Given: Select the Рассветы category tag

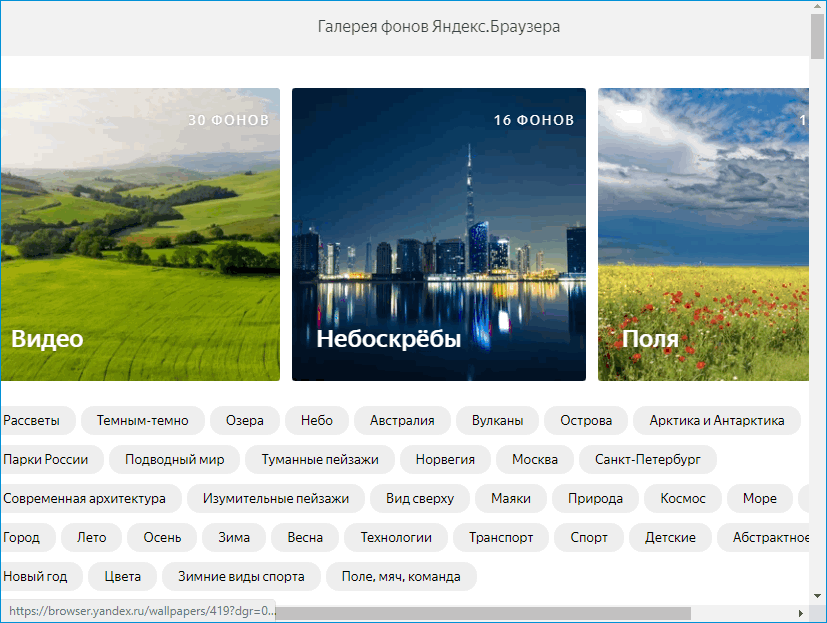Looking at the screenshot, I should pyautogui.click(x=33, y=421).
